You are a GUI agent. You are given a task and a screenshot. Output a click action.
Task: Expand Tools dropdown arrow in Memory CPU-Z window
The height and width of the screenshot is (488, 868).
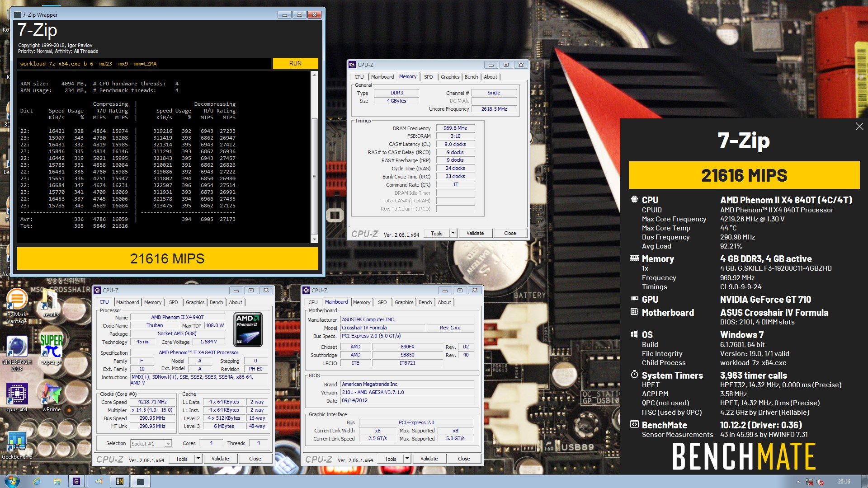[x=453, y=233]
